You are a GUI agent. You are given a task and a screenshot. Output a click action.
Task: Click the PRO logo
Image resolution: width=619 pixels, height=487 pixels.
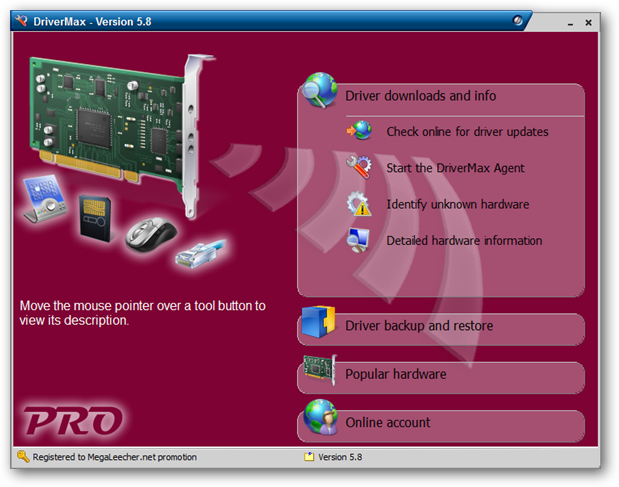coord(73,420)
